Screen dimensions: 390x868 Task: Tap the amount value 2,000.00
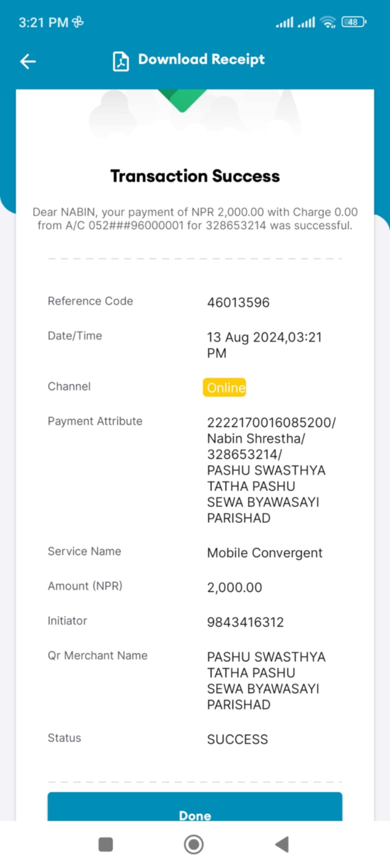[235, 587]
